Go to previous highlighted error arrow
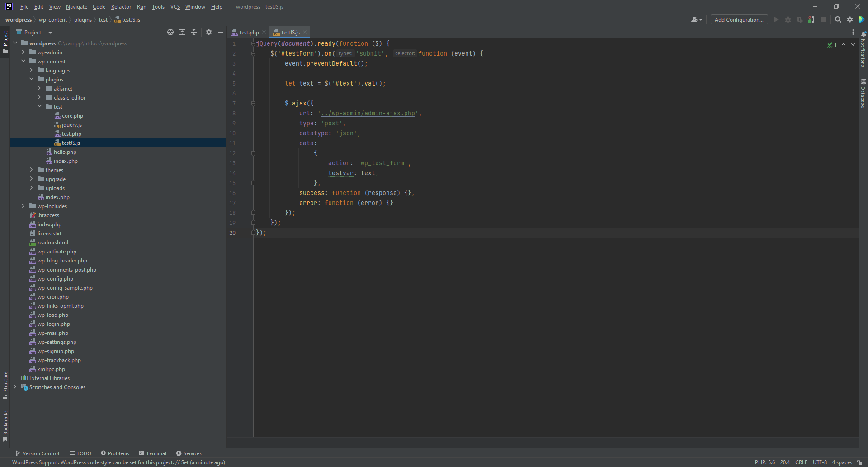 pos(844,44)
